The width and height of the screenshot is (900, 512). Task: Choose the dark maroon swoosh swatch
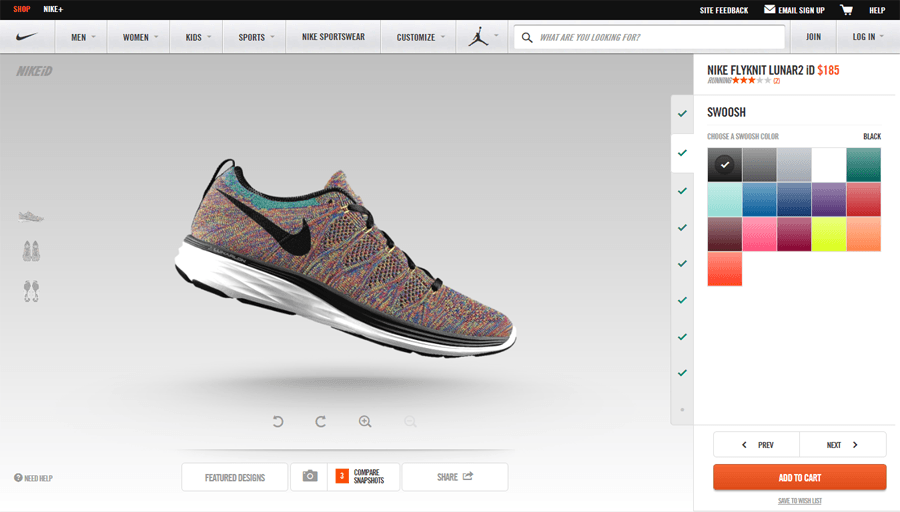pyautogui.click(x=724, y=234)
